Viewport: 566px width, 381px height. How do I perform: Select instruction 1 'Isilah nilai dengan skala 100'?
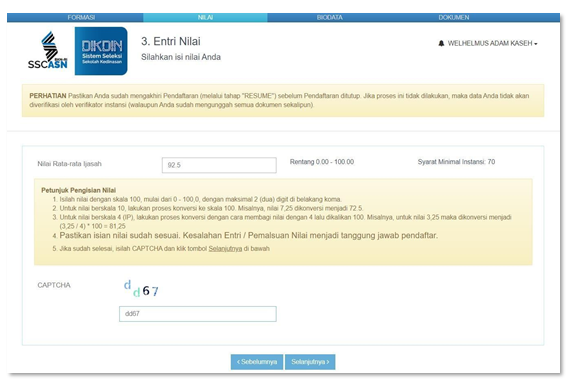pyautogui.click(x=200, y=199)
